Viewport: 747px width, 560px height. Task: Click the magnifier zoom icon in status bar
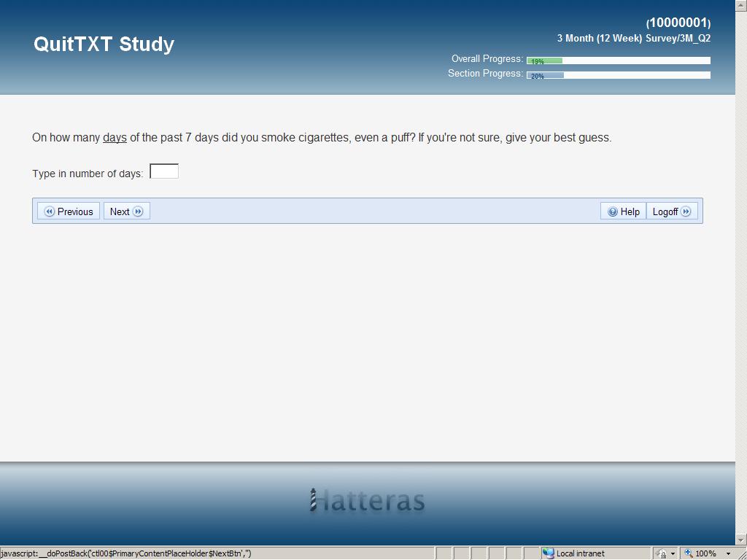(x=687, y=553)
